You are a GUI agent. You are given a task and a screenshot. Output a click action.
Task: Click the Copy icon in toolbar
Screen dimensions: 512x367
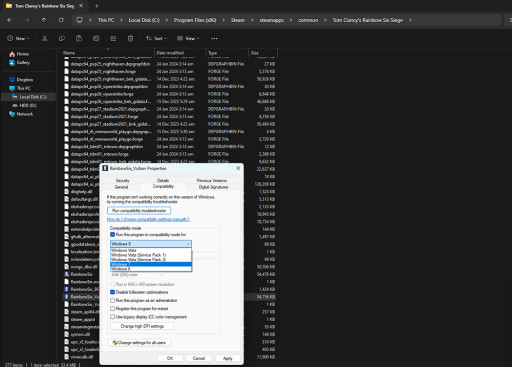pyautogui.click(x=62, y=38)
